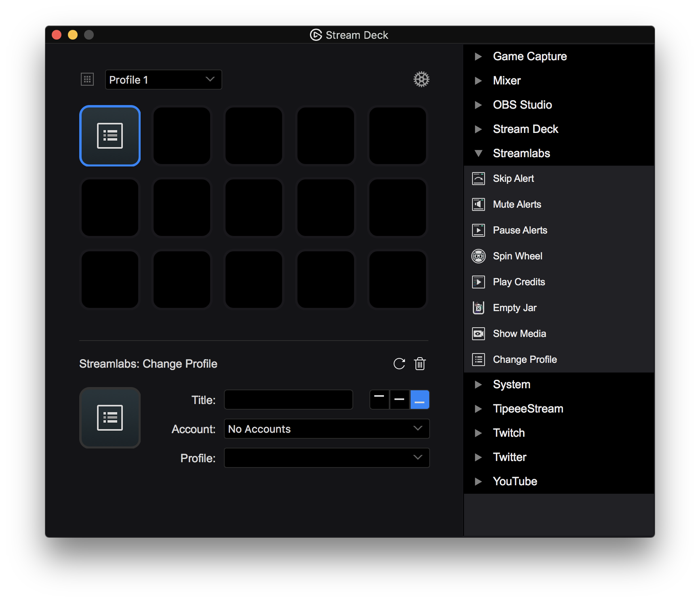Image resolution: width=700 pixels, height=602 pixels.
Task: Click the Show Media camera icon
Action: [479, 333]
